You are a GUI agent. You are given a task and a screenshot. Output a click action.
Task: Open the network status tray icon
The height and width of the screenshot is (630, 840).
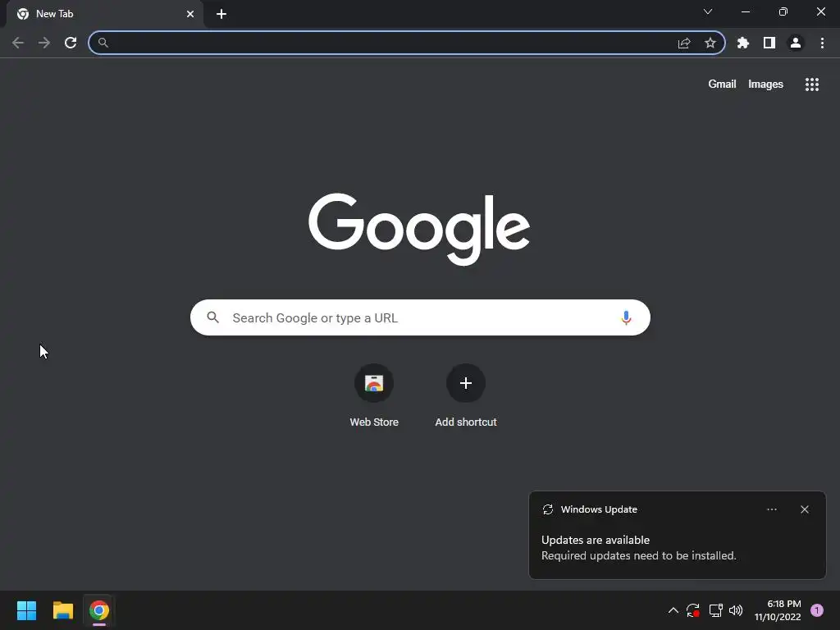[715, 610]
